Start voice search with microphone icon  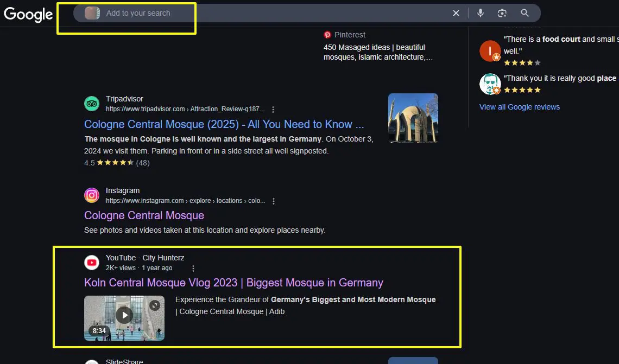click(481, 13)
